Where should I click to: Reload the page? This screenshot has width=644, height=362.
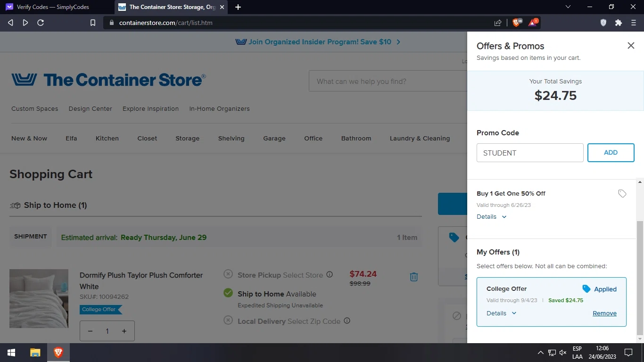(x=41, y=23)
